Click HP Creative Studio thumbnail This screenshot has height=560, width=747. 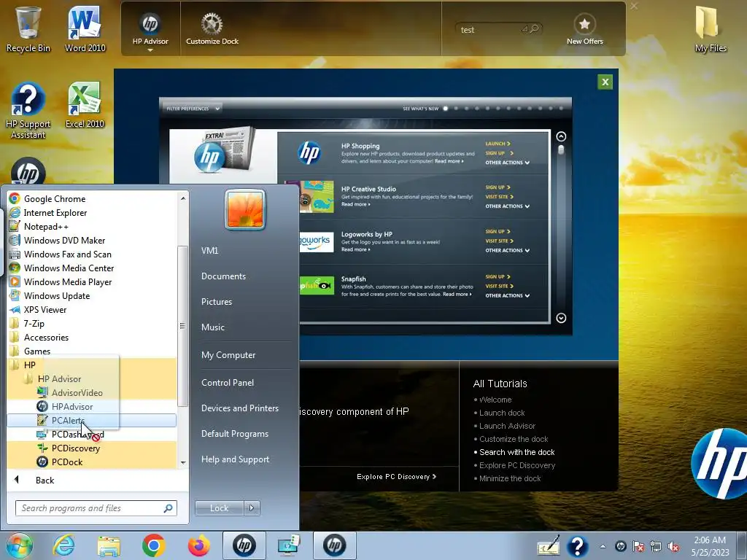pos(316,196)
